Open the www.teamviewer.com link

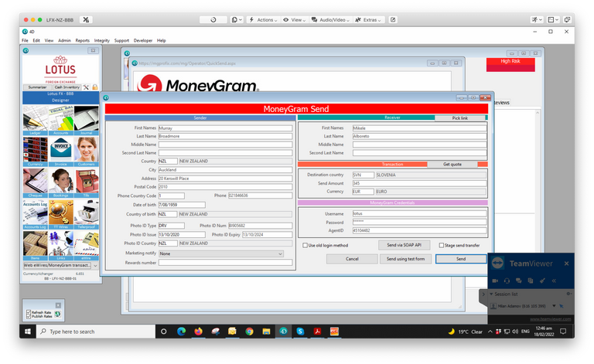[550, 319]
